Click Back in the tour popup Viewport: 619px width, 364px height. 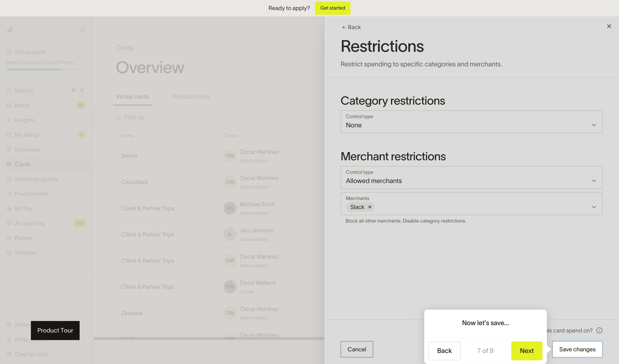point(444,351)
